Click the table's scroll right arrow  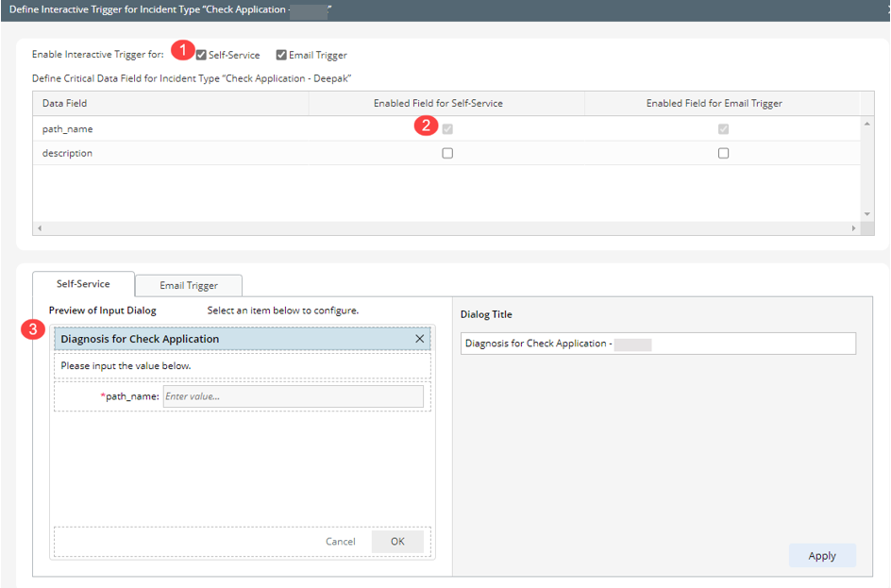click(x=854, y=228)
